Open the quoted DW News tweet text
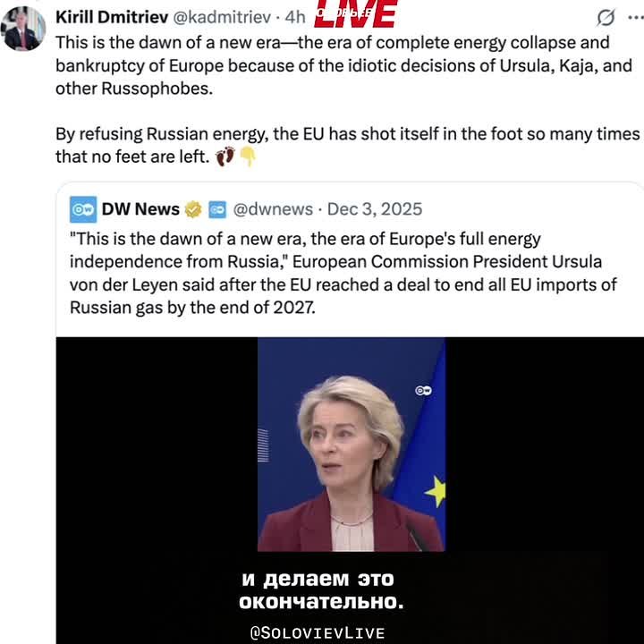 pos(343,273)
